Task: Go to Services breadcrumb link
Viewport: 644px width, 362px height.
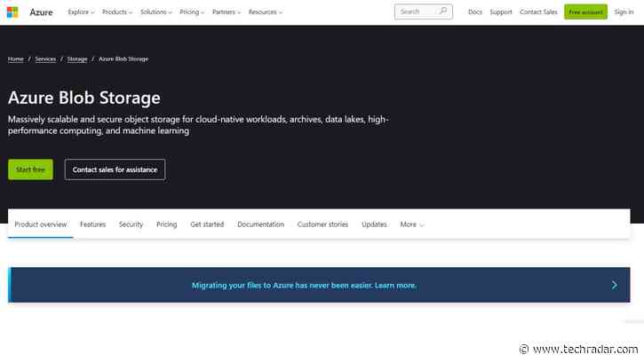Action: pyautogui.click(x=45, y=59)
